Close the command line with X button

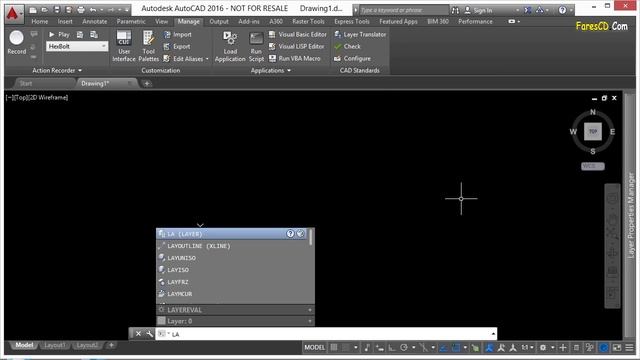tap(138, 334)
